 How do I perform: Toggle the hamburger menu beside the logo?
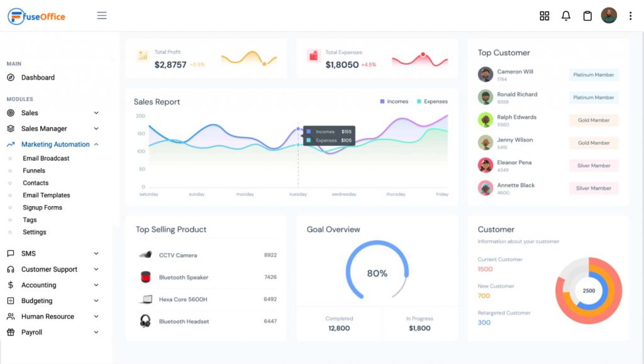coord(101,16)
